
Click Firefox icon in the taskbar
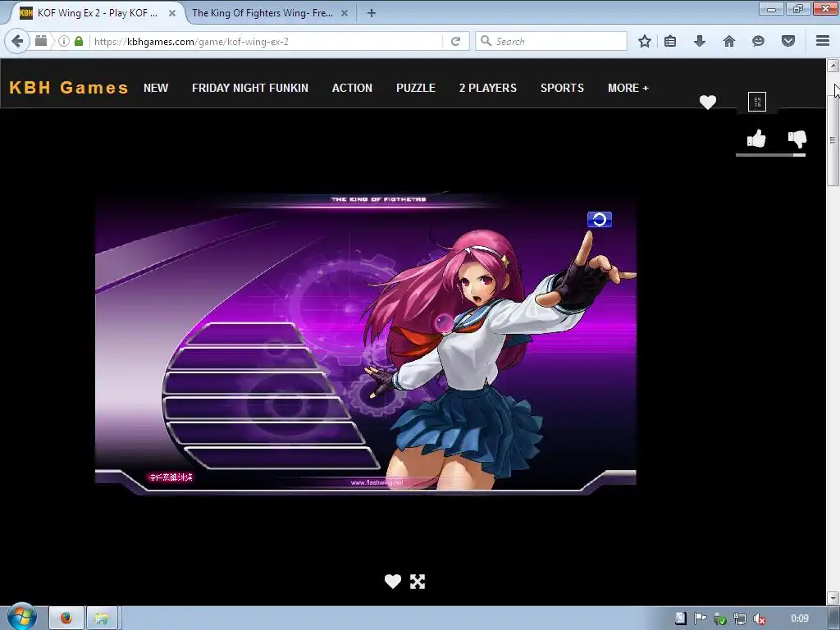point(66,619)
